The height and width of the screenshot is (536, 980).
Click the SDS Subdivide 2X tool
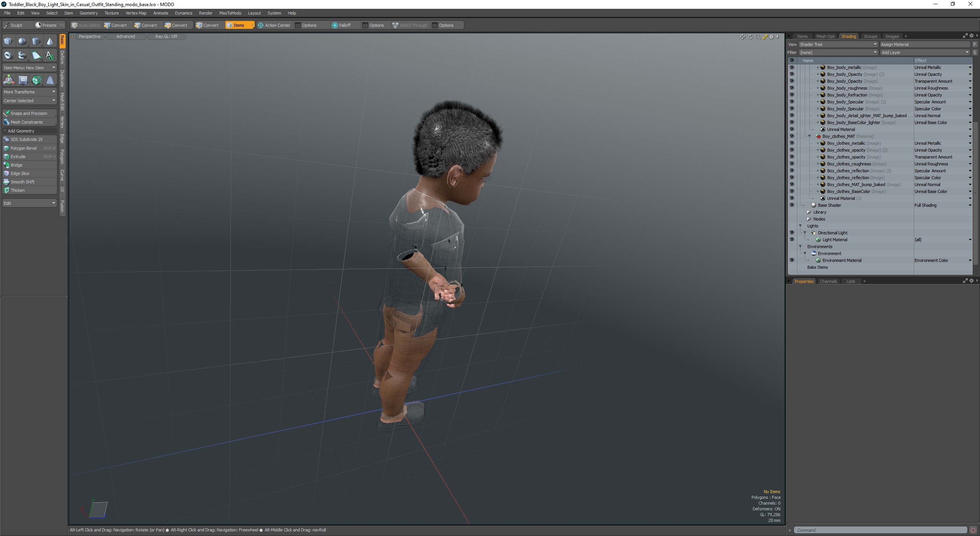(x=29, y=139)
